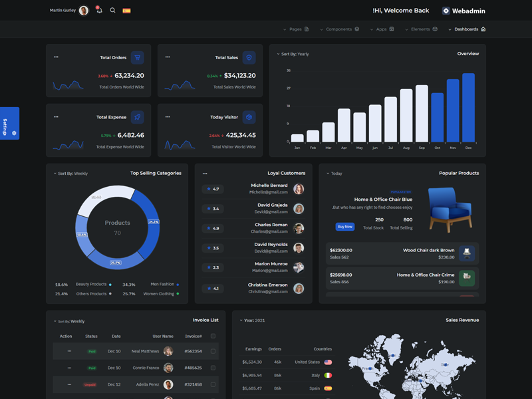532x399 pixels.
Task: Toggle the select-all checkbox in Invoice List header
Action: tap(213, 336)
